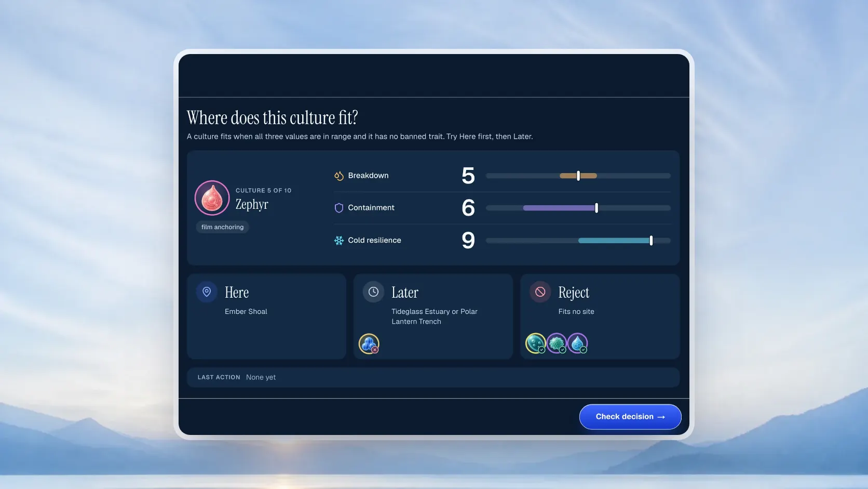Open the blue droplet culture in Reject card

(577, 343)
